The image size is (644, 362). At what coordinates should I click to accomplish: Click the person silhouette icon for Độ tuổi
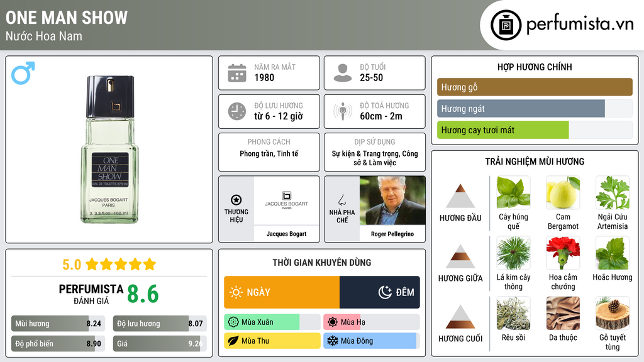(x=343, y=73)
